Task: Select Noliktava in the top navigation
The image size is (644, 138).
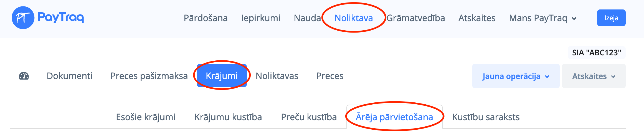Action: 354,18
